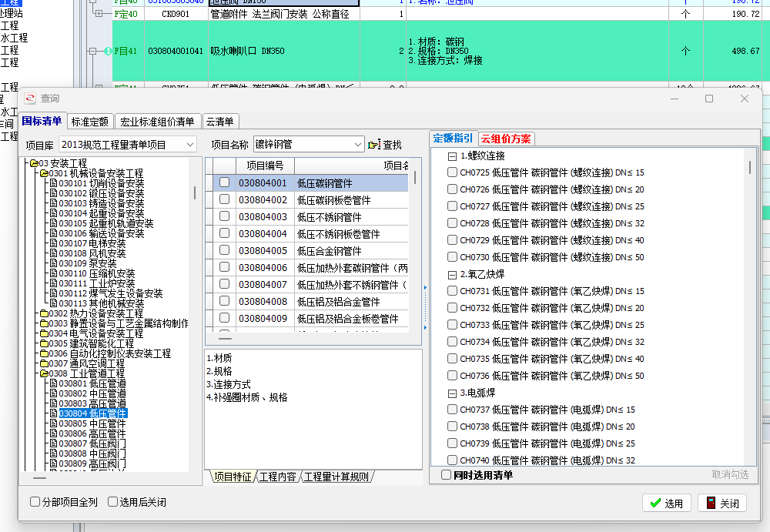
Task: Open the 0301 机械设备安装工程 folder
Action: coord(44,173)
